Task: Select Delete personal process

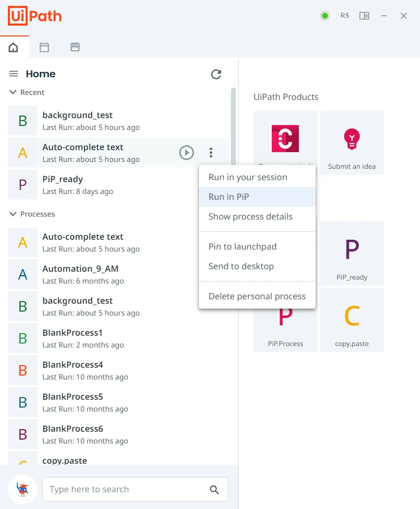Action: coord(257,296)
